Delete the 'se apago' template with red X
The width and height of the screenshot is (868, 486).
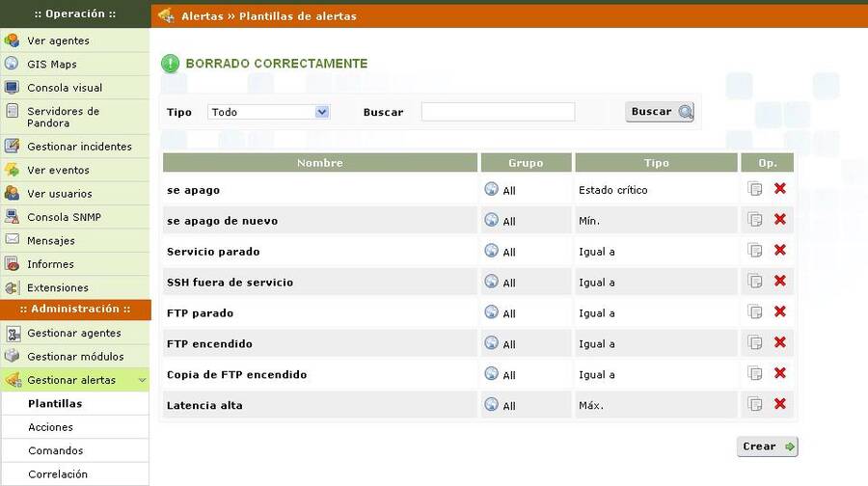[x=779, y=189]
